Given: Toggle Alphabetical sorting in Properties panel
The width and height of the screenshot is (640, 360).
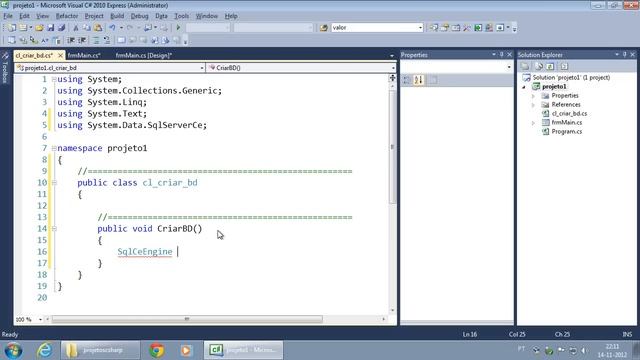Looking at the screenshot, I should coord(419,80).
